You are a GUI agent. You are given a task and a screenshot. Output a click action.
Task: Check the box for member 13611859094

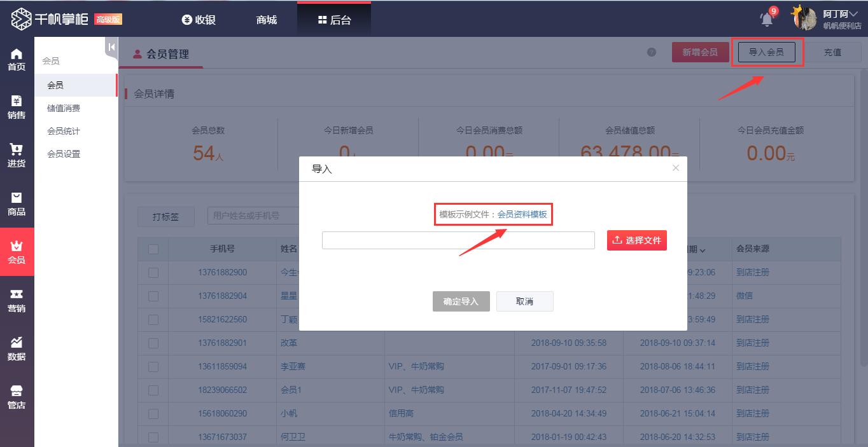(x=153, y=367)
